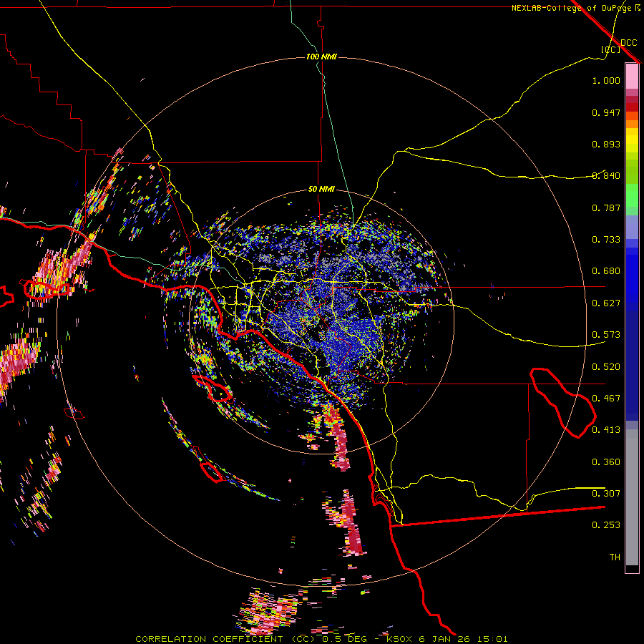Pick the light pink band beside 1.000
Image resolution: width=644 pixels, height=644 pixels.
pyautogui.click(x=632, y=77)
